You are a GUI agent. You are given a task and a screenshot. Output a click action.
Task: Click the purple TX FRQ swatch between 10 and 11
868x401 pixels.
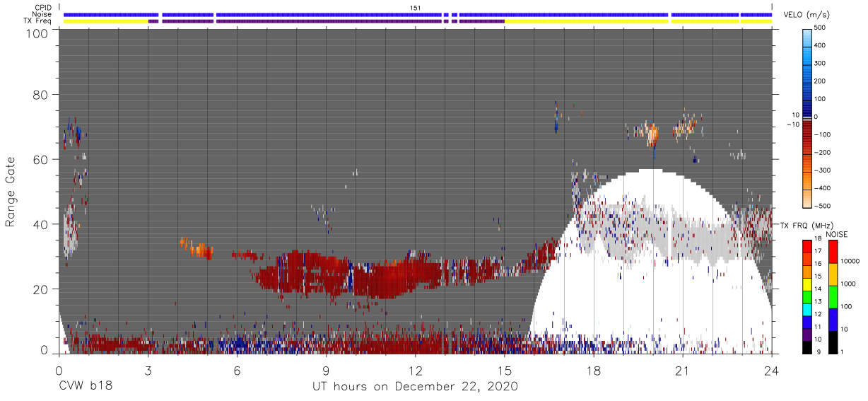point(807,334)
